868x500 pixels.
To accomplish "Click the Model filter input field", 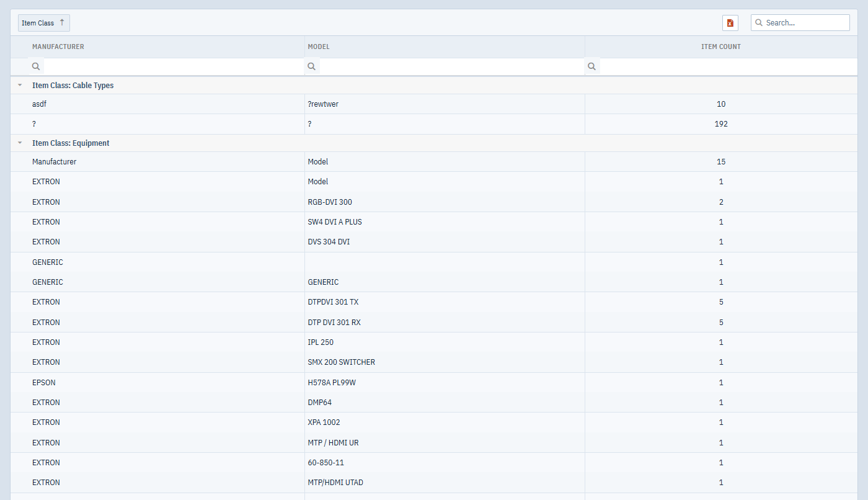I will (452, 66).
